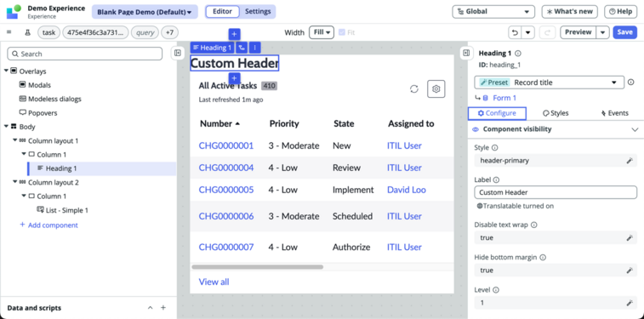Open David Loo assigned user link
Screen dimensions: 644x319
407,190
